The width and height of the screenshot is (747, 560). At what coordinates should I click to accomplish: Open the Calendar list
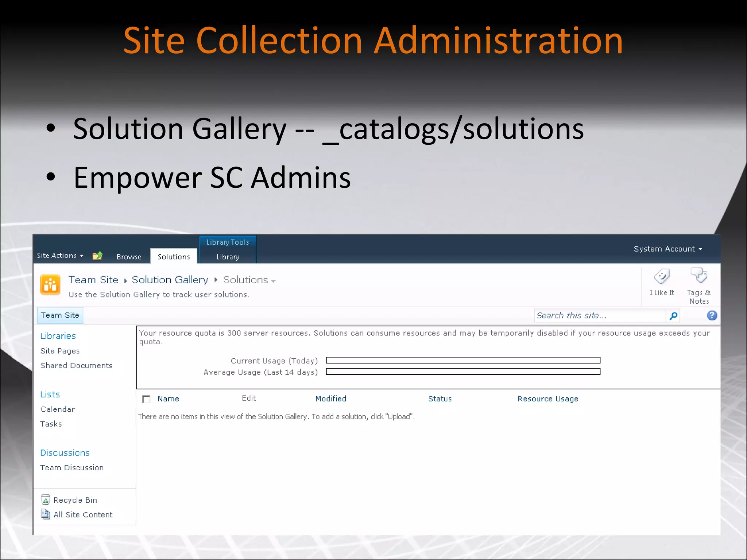pyautogui.click(x=57, y=409)
